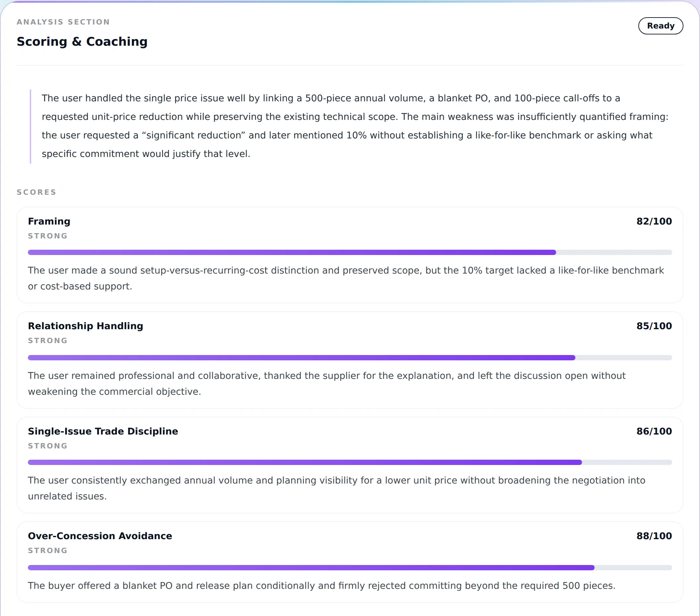The image size is (700, 616).
Task: Click the Single-Issue Trade Discipline progress bar
Action: click(350, 462)
